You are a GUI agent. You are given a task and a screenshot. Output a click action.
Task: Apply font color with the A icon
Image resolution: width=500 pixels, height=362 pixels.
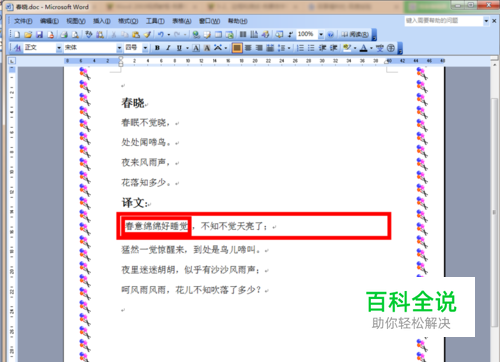[x=364, y=48]
